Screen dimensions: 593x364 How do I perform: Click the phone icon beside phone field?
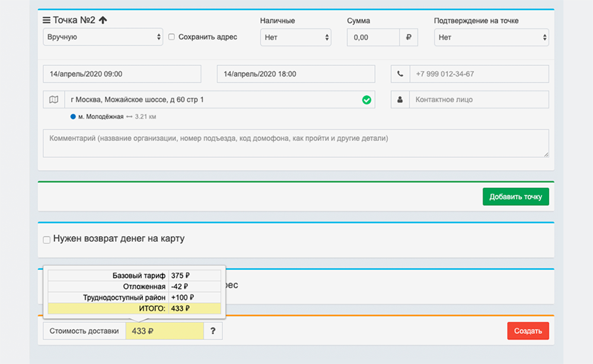click(x=400, y=74)
